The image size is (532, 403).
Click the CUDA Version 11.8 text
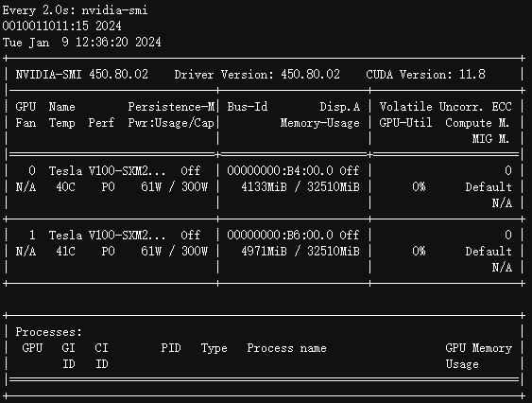pyautogui.click(x=425, y=75)
